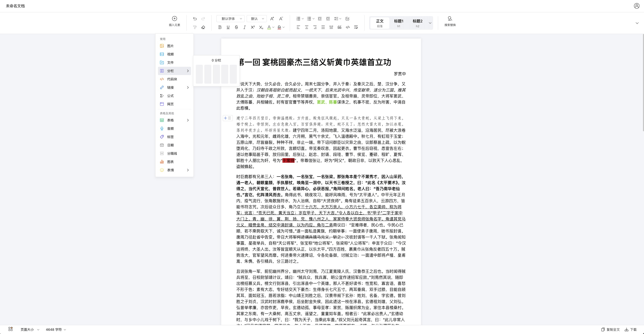Click the soft line-break wrap icon
Screen dimensions: 644x334
(356, 27)
